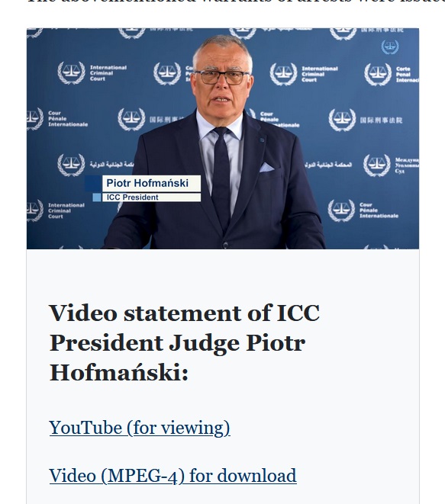445x504 pixels.
Task: Click the speaker's dark navy tie
Action: tap(221, 175)
